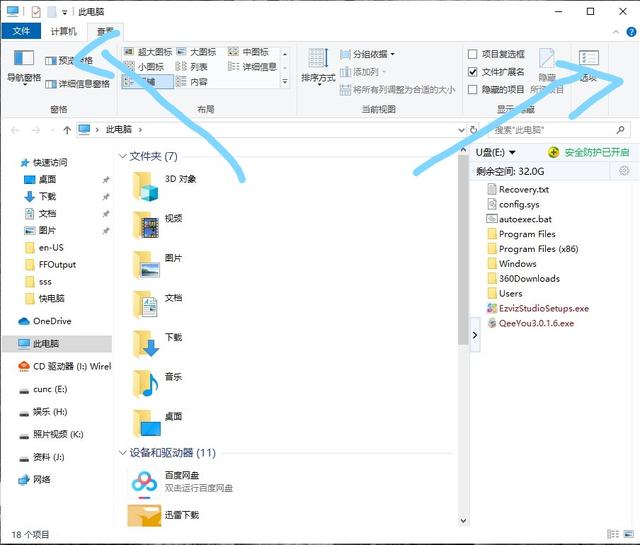Select OneDrive in the navigation pane
Image resolution: width=640 pixels, height=545 pixels.
[x=45, y=321]
